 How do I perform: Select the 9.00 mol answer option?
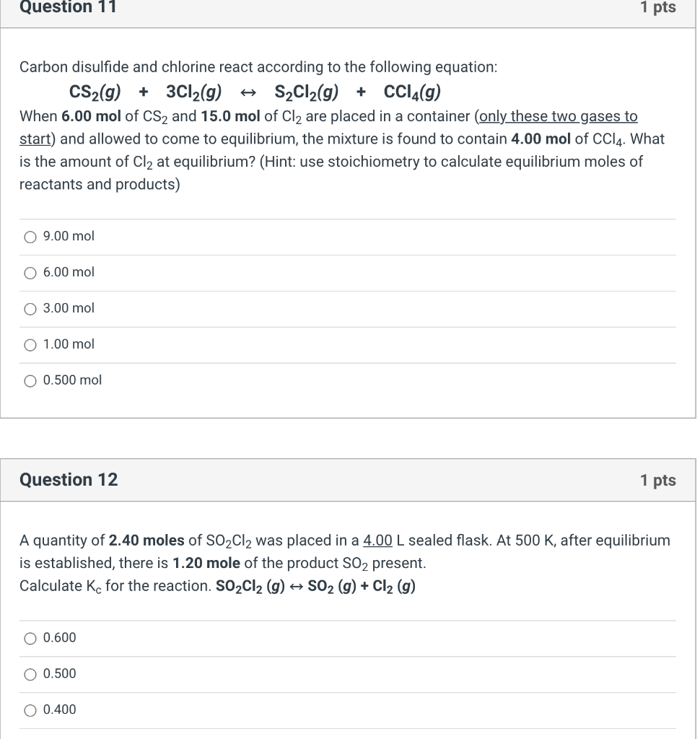pos(30,236)
